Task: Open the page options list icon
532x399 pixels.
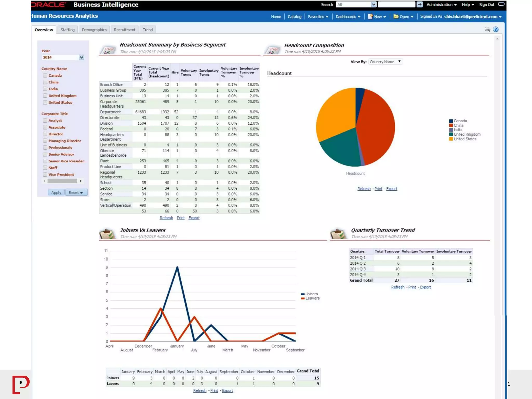Action: (x=487, y=29)
